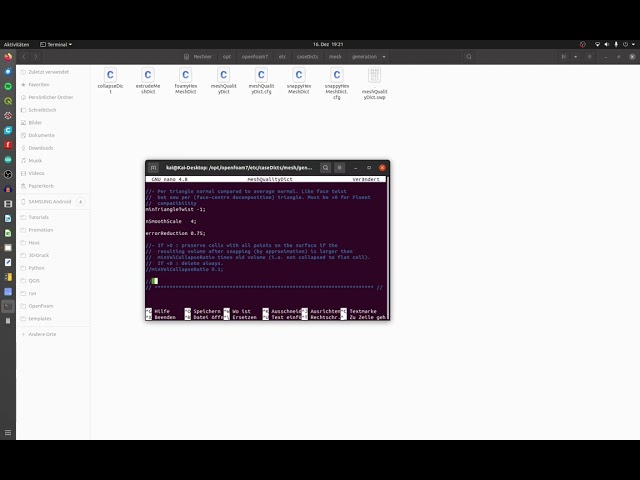
Task: Go to Rechner in the path bar
Action: coord(198,57)
